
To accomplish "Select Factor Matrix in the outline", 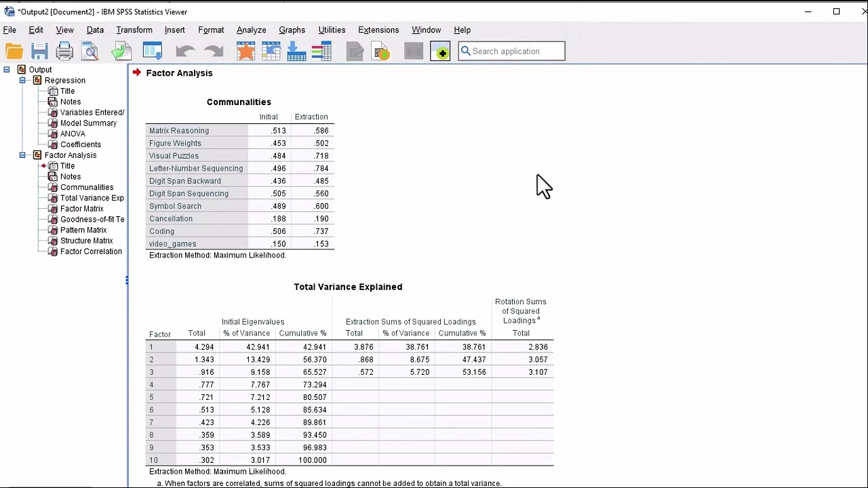I will 82,209.
